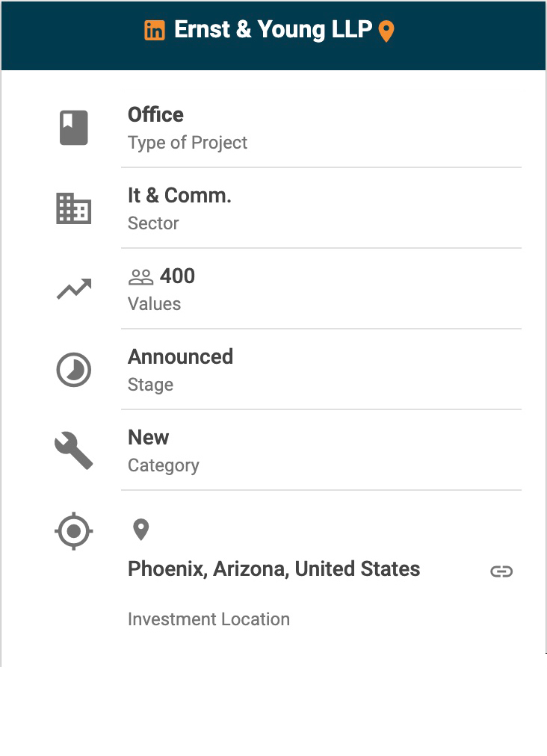The image size is (547, 756).
Task: Click the LinkedIn icon in header
Action: tap(155, 31)
